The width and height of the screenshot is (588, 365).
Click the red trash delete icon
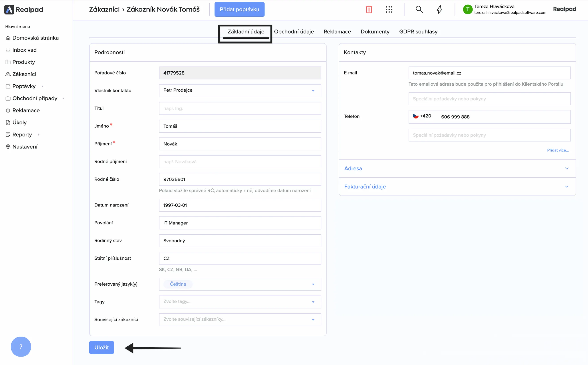click(x=369, y=9)
